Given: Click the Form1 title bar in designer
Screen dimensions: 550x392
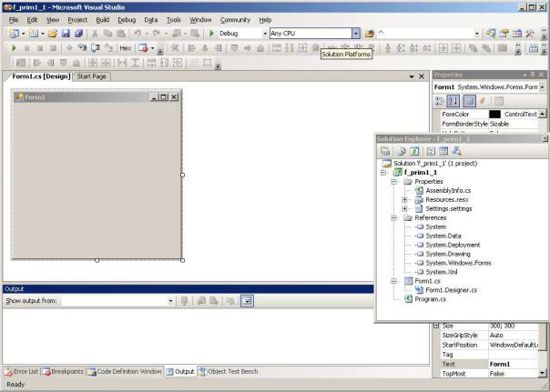Looking at the screenshot, I should [x=97, y=97].
